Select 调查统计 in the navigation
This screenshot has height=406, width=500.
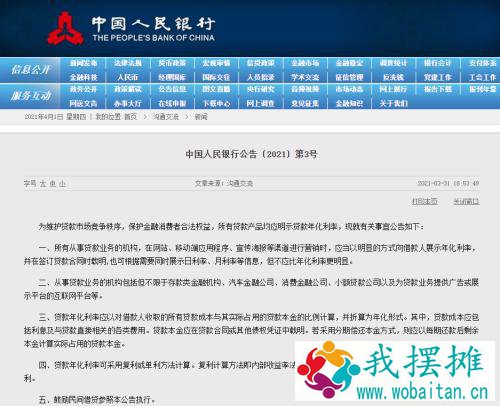(x=394, y=63)
